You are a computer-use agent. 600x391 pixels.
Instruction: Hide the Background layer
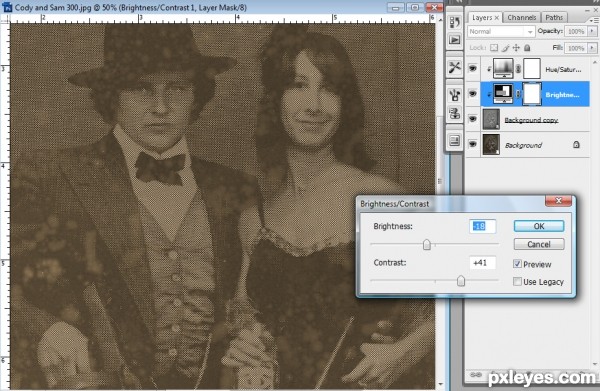point(473,145)
